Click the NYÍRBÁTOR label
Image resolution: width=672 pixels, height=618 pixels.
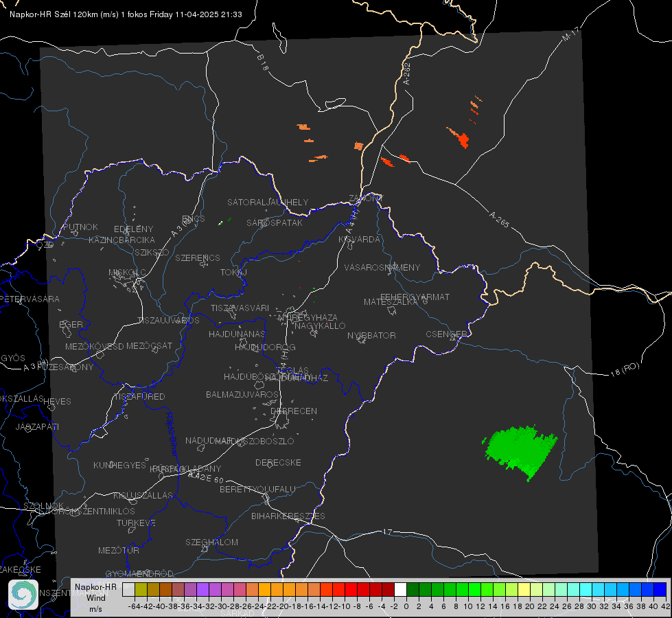371,335
